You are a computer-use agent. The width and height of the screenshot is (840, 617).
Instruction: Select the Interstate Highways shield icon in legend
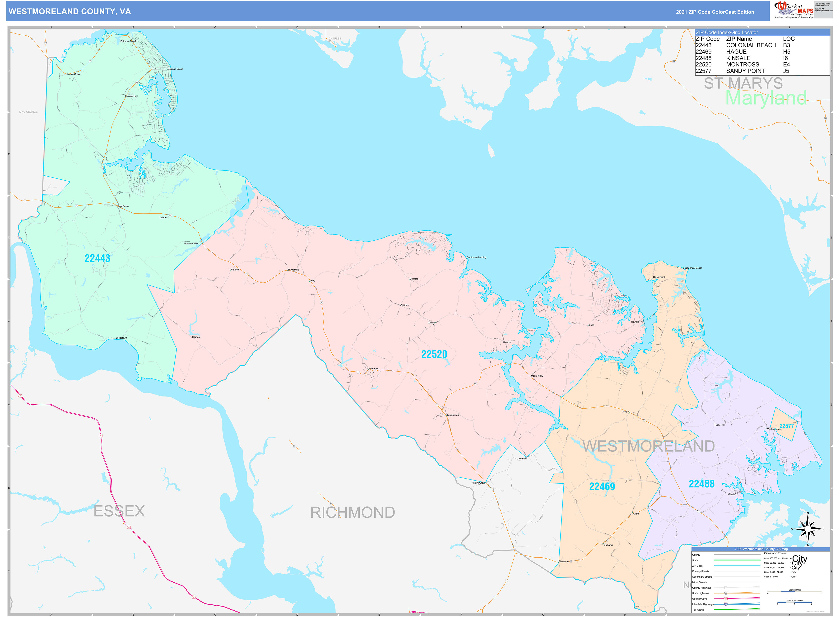coord(725,604)
